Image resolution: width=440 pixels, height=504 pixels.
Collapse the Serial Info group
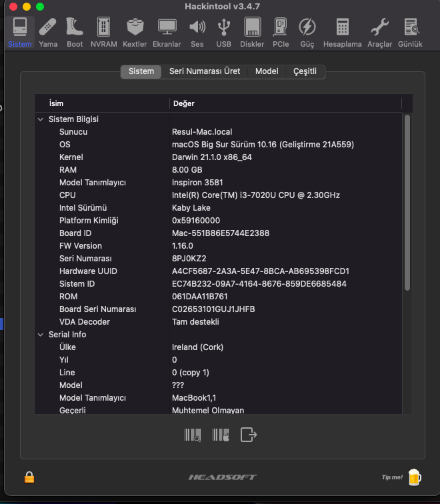tap(41, 335)
